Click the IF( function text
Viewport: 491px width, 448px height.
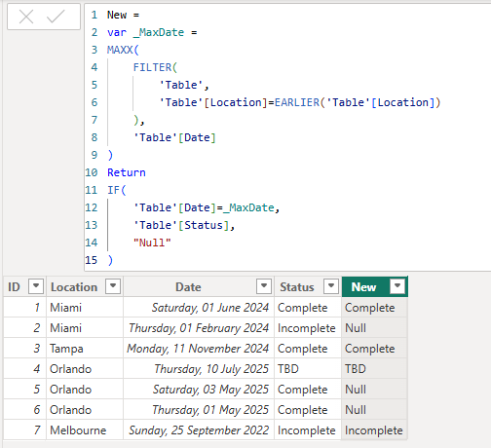[x=117, y=190]
